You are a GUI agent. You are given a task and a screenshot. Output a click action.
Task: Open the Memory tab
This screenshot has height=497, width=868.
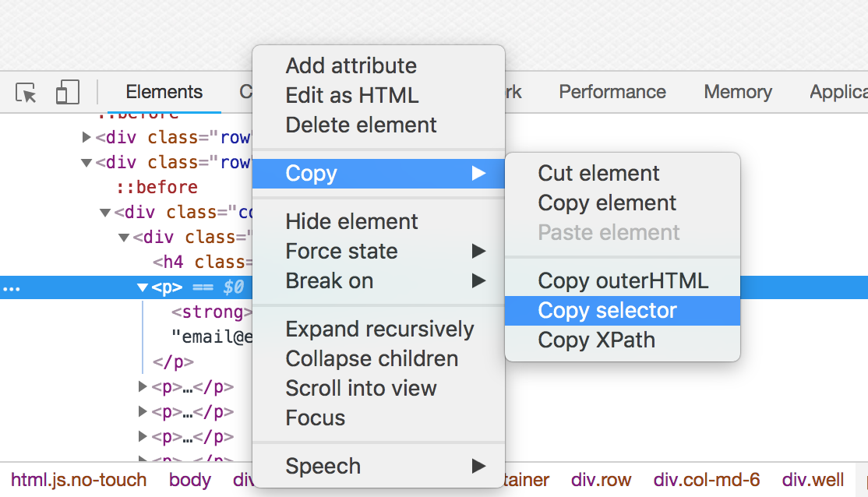click(x=737, y=92)
